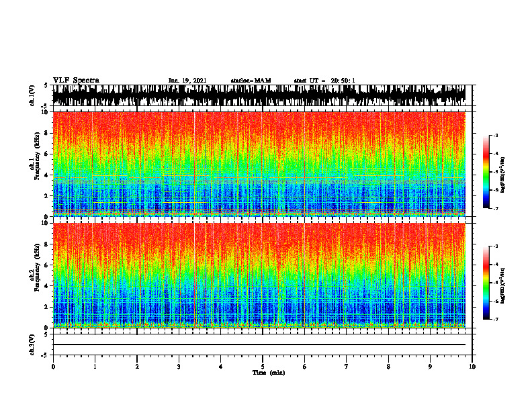
Task: Click the "-5" tick on ch.3(V) axis
Action: tap(46, 355)
